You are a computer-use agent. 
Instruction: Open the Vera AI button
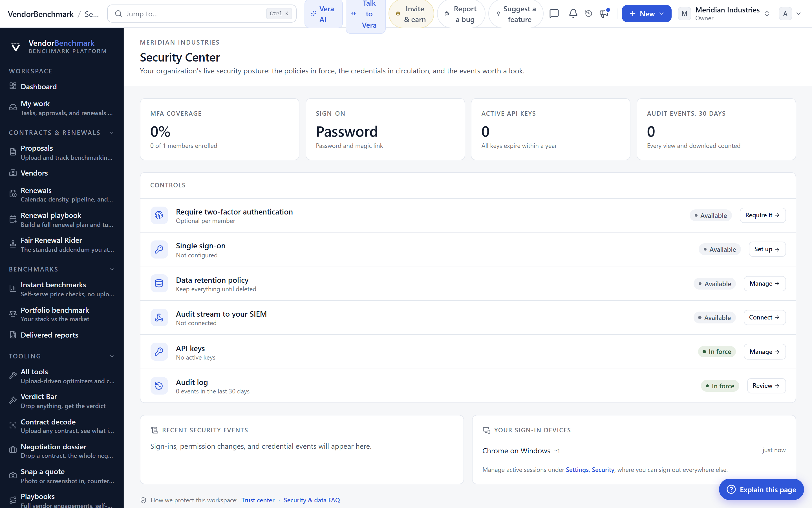pyautogui.click(x=323, y=14)
